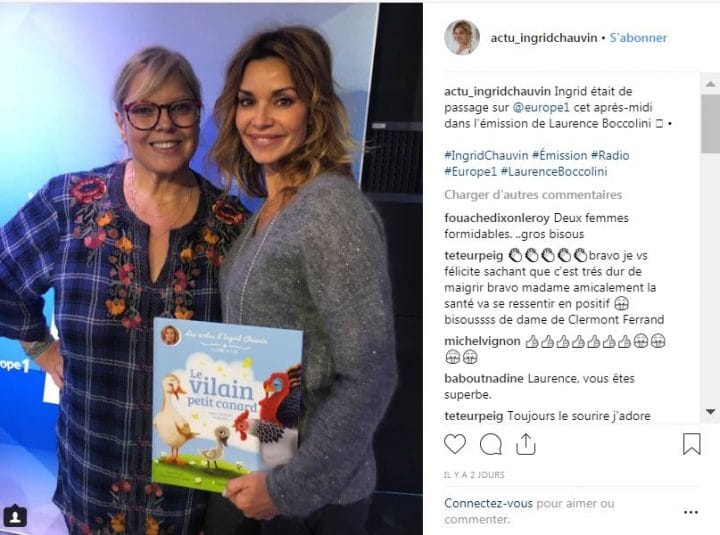
Task: Click the comments scrollbar down arrow
Action: coord(710,412)
